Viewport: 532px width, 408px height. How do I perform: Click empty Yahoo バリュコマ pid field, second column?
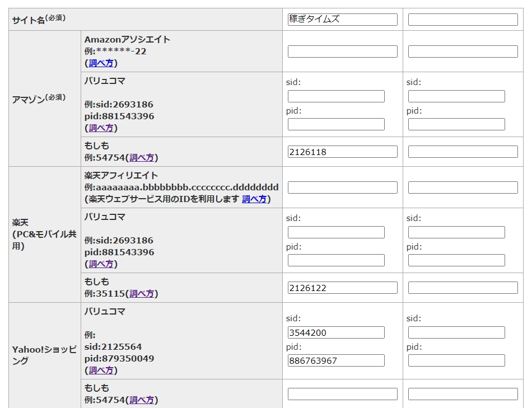[x=456, y=360]
